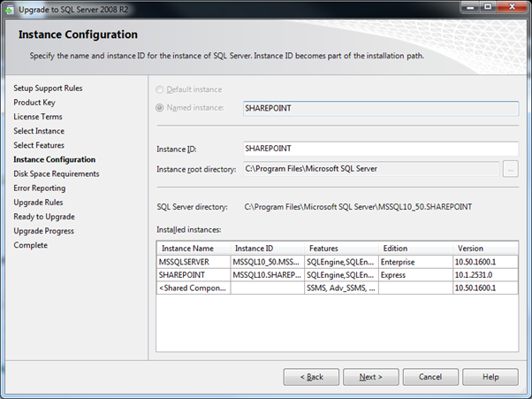
Task: Click the SSMS, Adv_SSMS features cell
Action: click(341, 288)
